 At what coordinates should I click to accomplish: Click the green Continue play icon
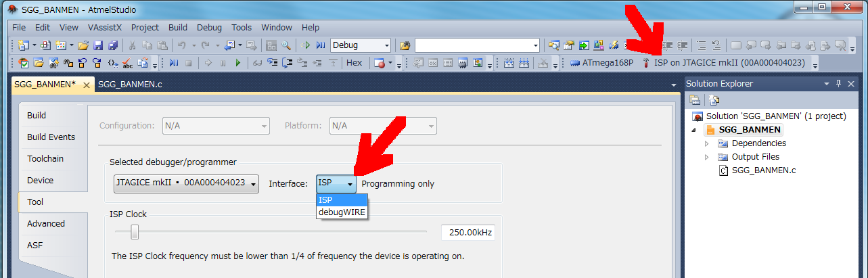[237, 63]
